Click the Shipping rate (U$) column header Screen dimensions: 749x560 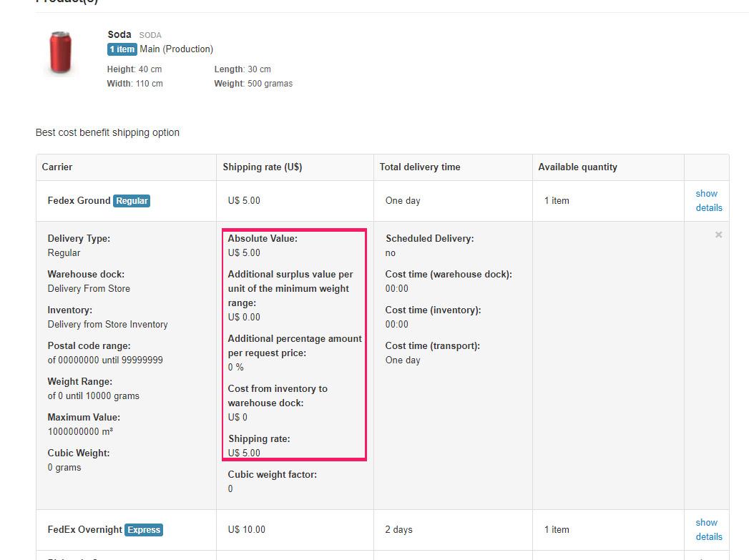pyautogui.click(x=262, y=167)
